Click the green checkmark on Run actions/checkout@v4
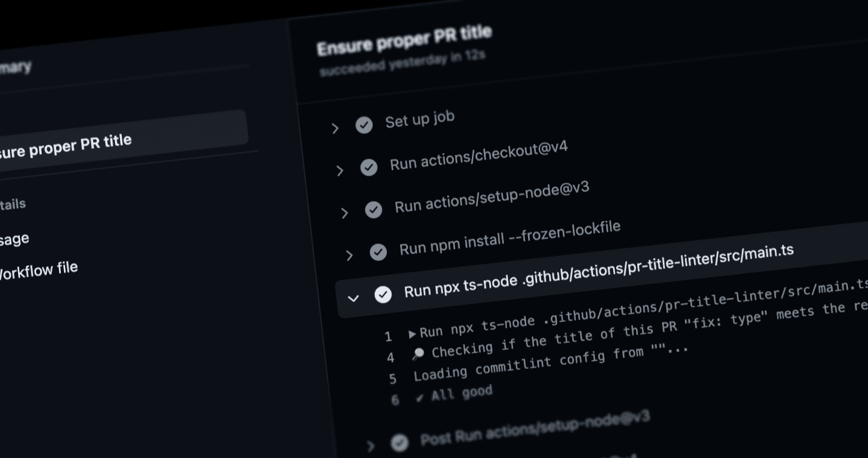The width and height of the screenshot is (868, 458). tap(369, 168)
